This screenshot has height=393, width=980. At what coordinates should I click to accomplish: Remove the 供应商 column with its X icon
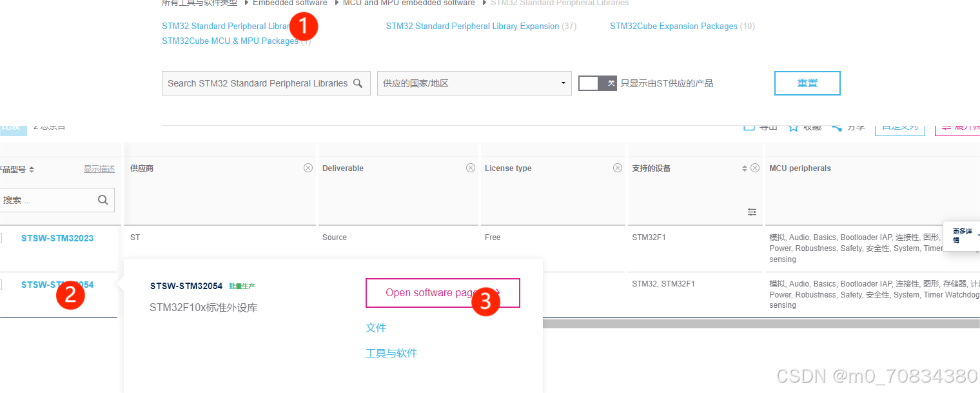[308, 168]
